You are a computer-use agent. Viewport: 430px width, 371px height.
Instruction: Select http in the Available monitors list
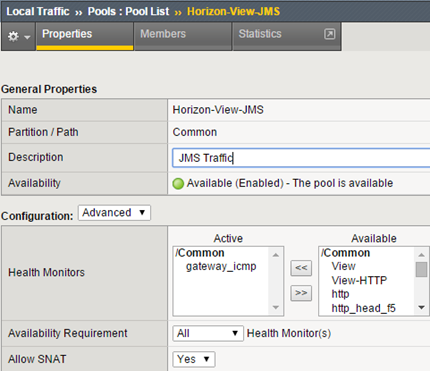[x=340, y=294]
